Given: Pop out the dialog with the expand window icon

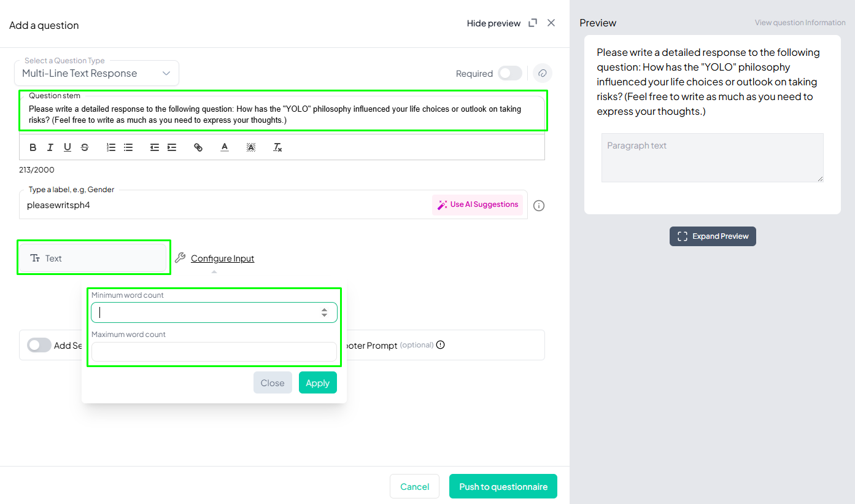Looking at the screenshot, I should [533, 23].
